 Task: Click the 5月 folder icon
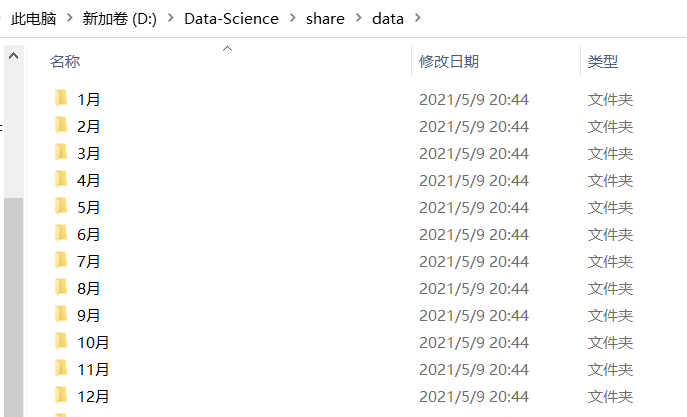point(61,206)
